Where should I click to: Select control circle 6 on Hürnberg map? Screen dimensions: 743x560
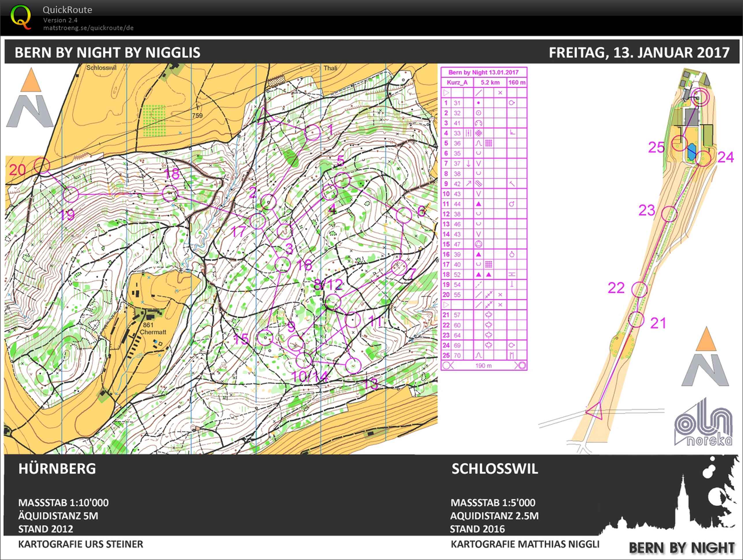(404, 215)
